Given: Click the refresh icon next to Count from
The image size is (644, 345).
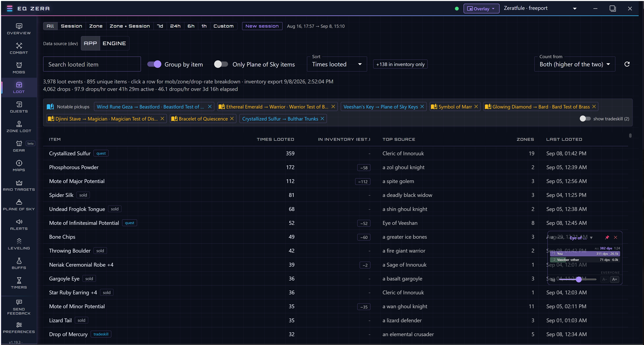Looking at the screenshot, I should point(627,64).
